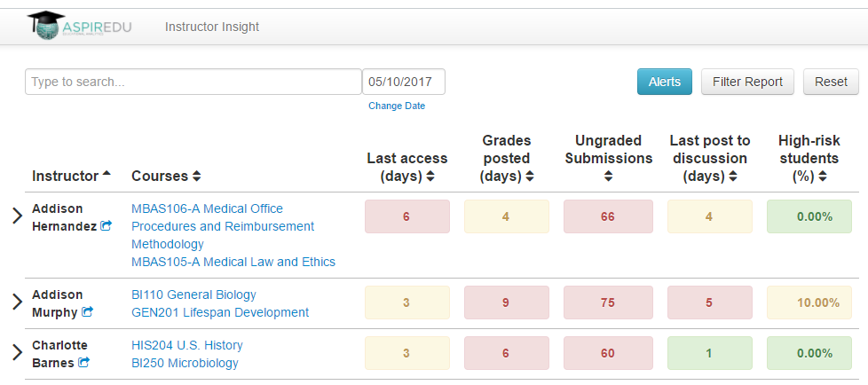Sort by Instructor column arrow
Screen dimensions: 868x385
click(107, 174)
